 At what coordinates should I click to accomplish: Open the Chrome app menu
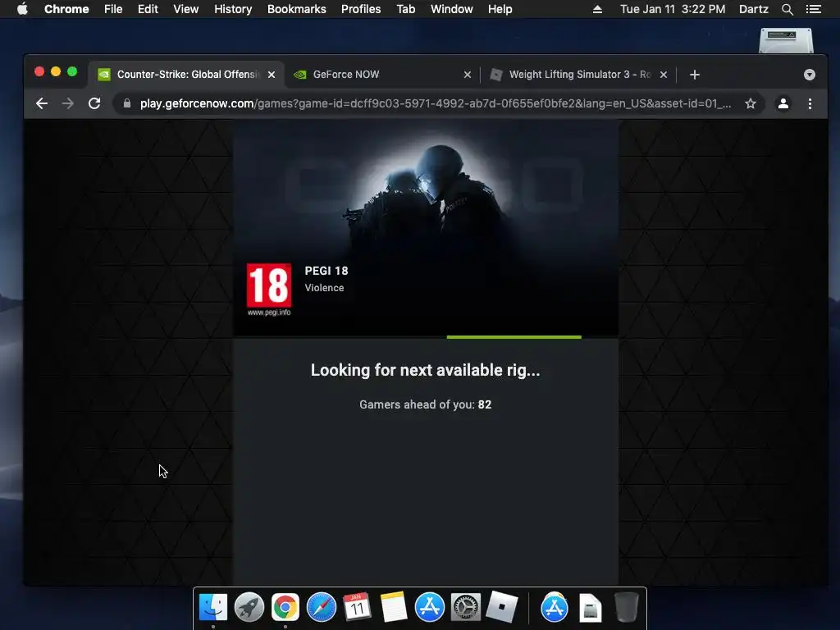[x=66, y=9]
